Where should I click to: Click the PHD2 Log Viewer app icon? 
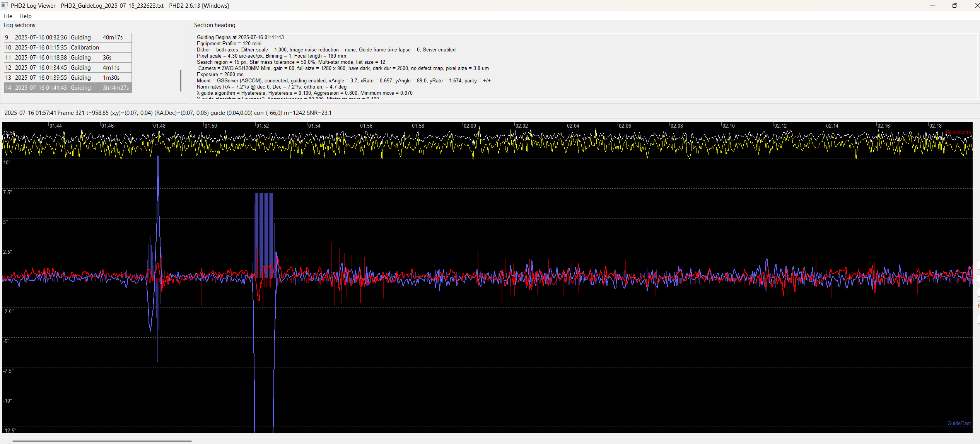(5, 5)
